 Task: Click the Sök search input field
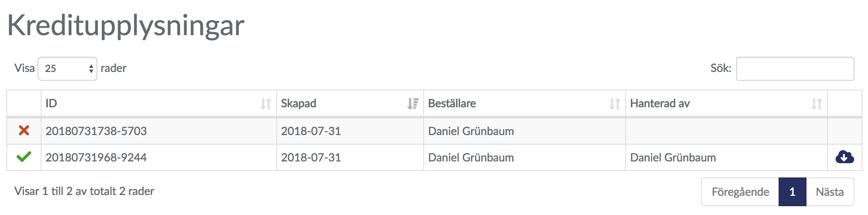[795, 69]
